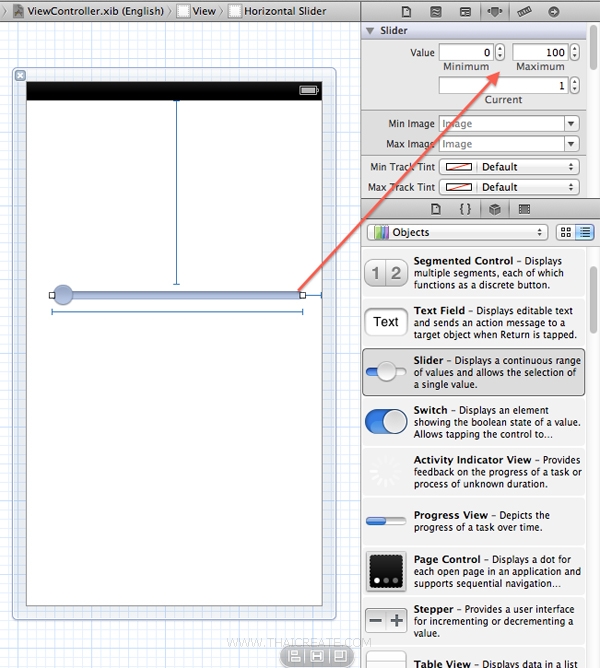Open the Connections inspector arrow tab
Screen dimensions: 600x668
pyautogui.click(x=554, y=12)
